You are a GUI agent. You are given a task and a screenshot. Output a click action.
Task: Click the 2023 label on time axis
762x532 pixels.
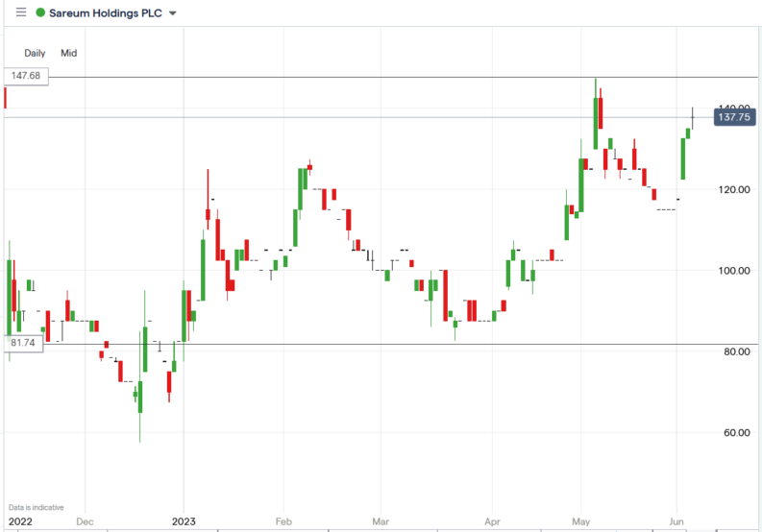(x=183, y=521)
